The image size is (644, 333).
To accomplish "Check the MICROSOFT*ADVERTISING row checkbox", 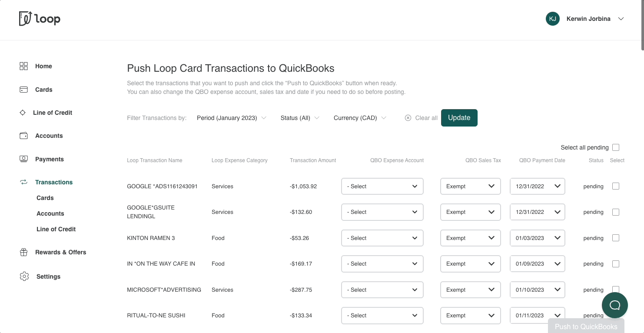I will (616, 290).
